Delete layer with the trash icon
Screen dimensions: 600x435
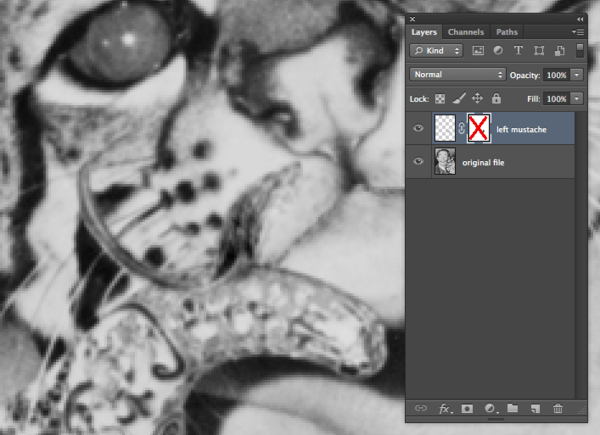tap(558, 409)
